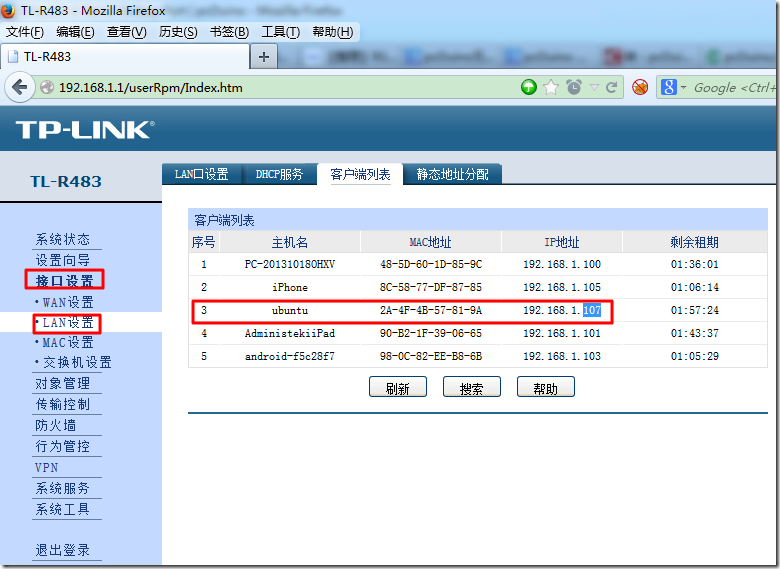Expand 系统服务 in the sidebar
780x569 pixels.
[63, 488]
